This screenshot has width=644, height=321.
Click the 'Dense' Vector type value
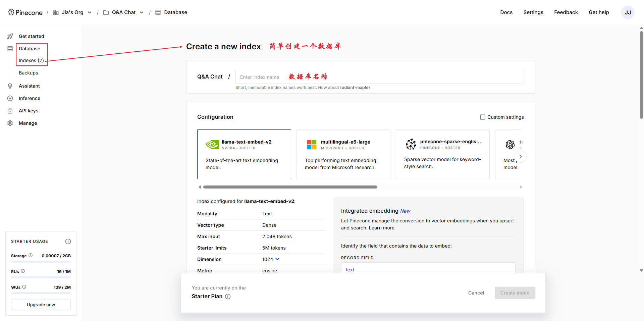(269, 225)
